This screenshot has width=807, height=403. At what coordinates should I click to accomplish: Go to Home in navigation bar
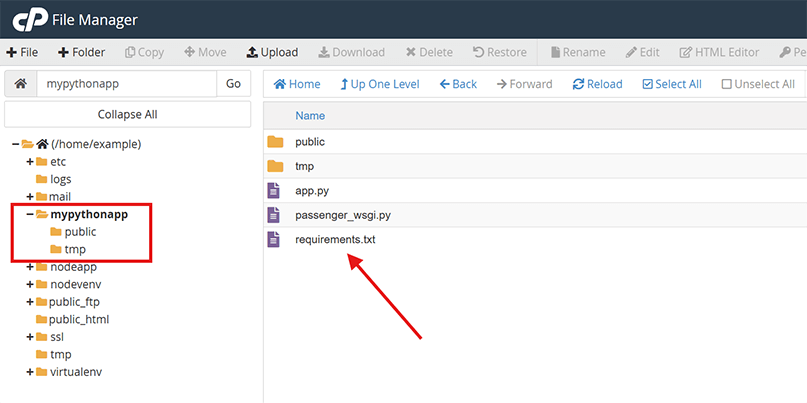(297, 84)
